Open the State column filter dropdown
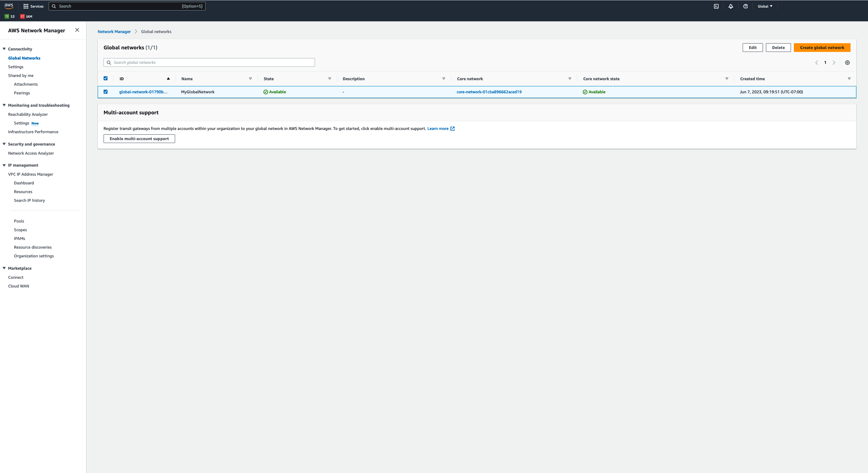 [x=329, y=78]
